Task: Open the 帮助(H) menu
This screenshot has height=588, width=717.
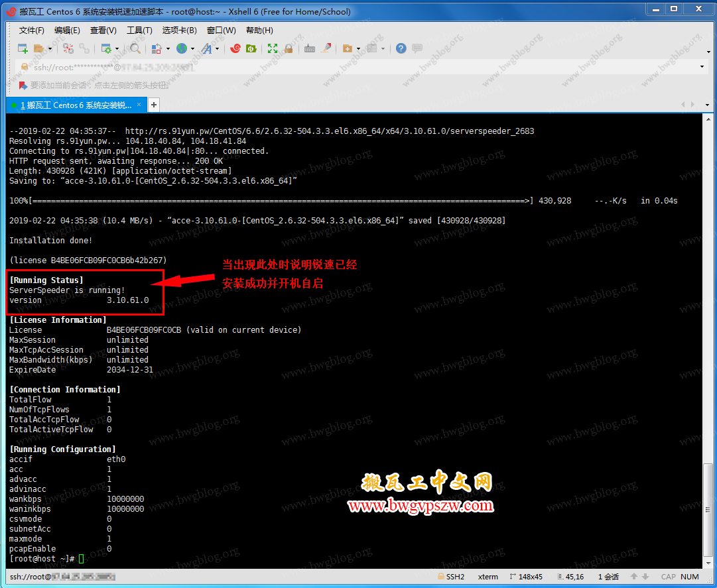Action: 260,30
